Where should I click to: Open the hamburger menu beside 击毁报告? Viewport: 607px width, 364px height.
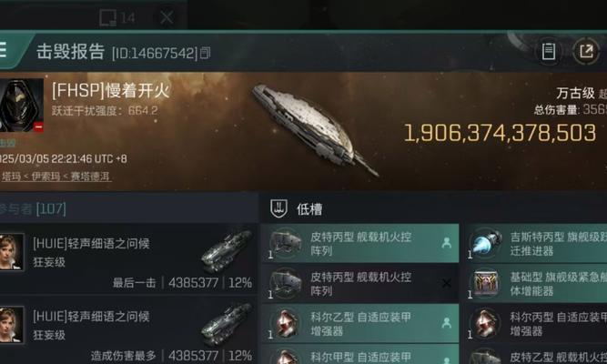3,50
